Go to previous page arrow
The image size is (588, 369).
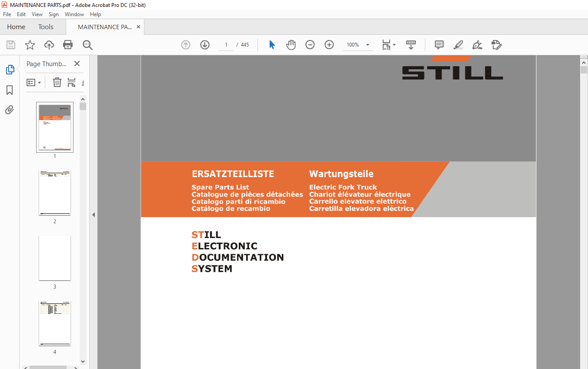pyautogui.click(x=186, y=45)
